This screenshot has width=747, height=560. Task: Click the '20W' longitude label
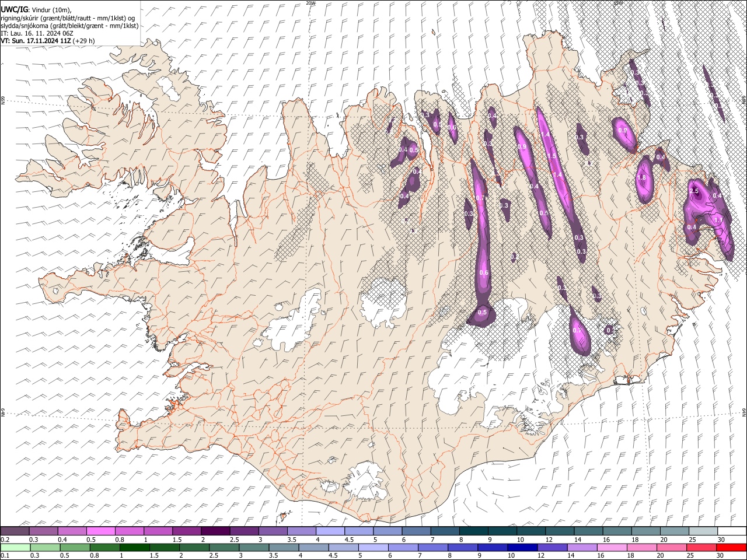tap(310, 3)
